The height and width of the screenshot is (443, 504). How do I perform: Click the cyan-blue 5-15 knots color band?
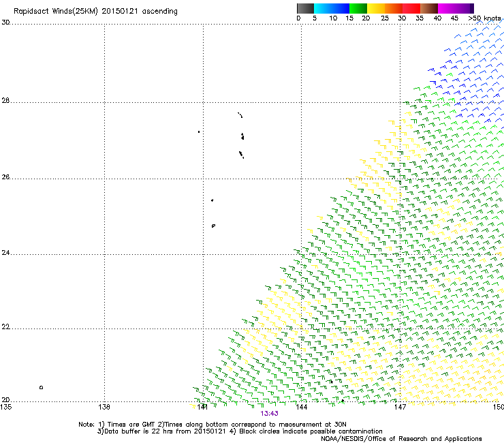[332, 8]
